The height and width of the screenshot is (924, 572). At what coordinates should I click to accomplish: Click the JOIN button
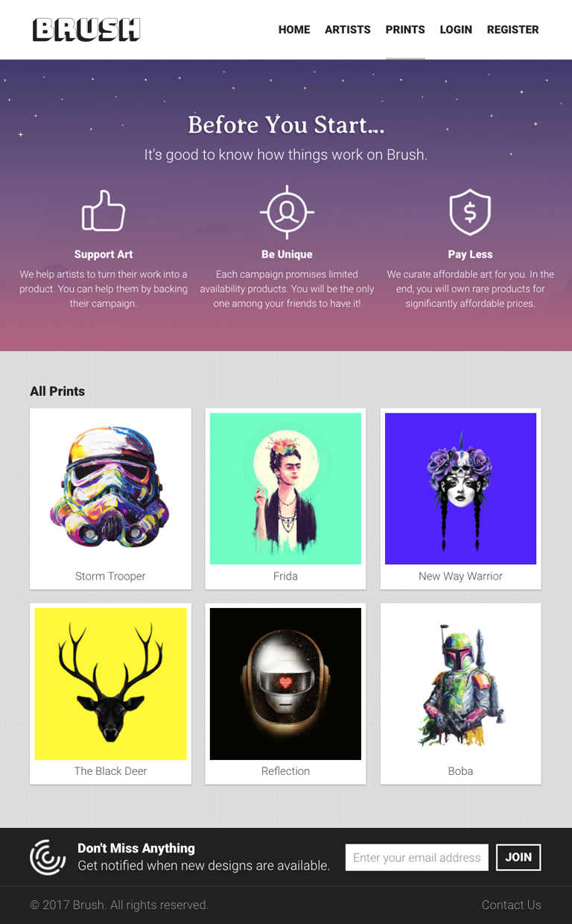518,858
